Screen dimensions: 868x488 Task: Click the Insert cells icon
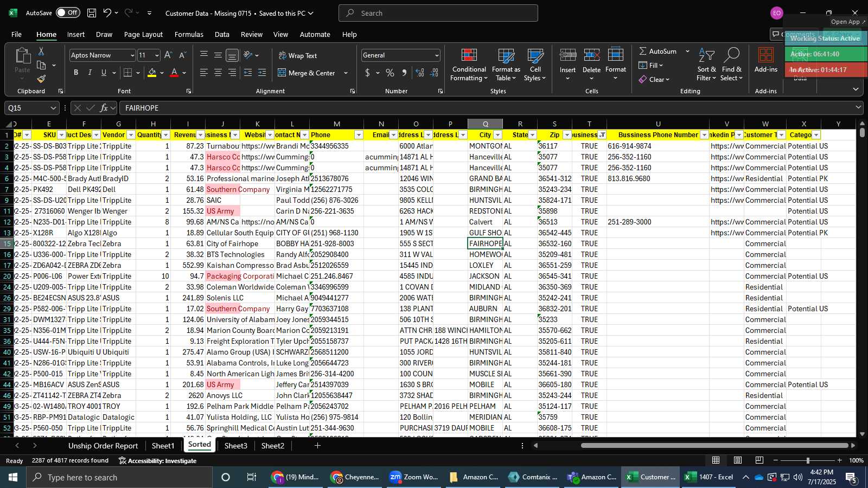568,56
